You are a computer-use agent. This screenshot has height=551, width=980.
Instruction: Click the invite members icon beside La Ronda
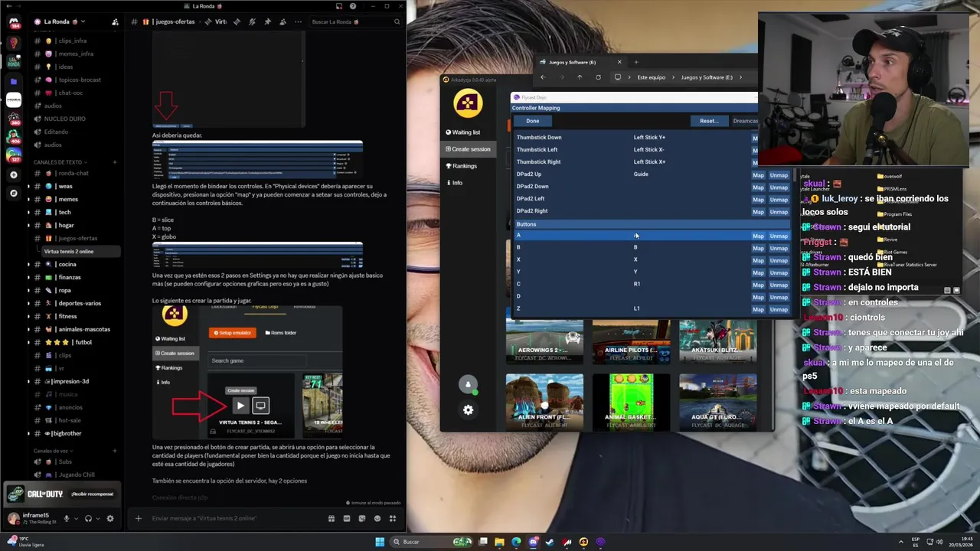[115, 21]
